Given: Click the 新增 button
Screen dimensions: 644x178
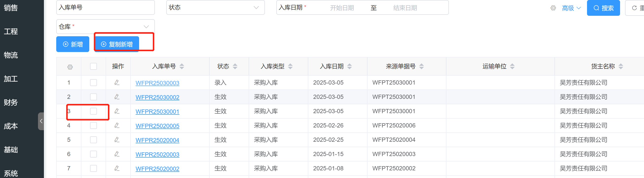Looking at the screenshot, I should click(x=73, y=44).
